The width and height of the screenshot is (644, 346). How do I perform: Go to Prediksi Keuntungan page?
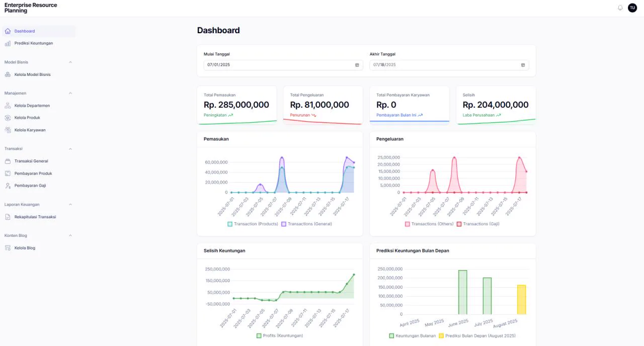[39, 43]
